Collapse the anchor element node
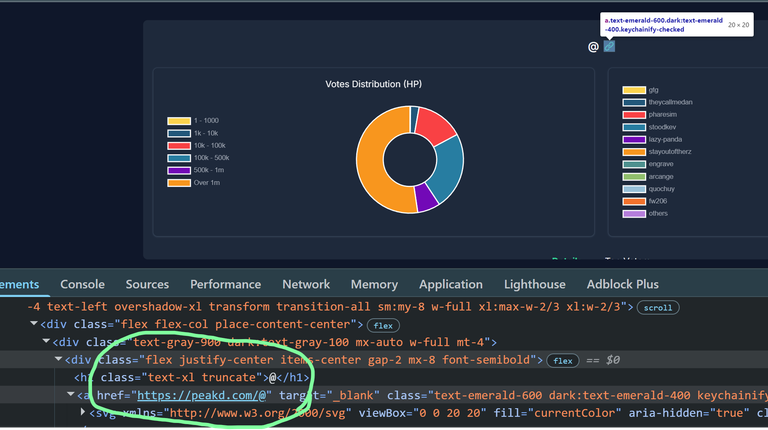Viewport: 768px width, 430px height. pos(70,394)
